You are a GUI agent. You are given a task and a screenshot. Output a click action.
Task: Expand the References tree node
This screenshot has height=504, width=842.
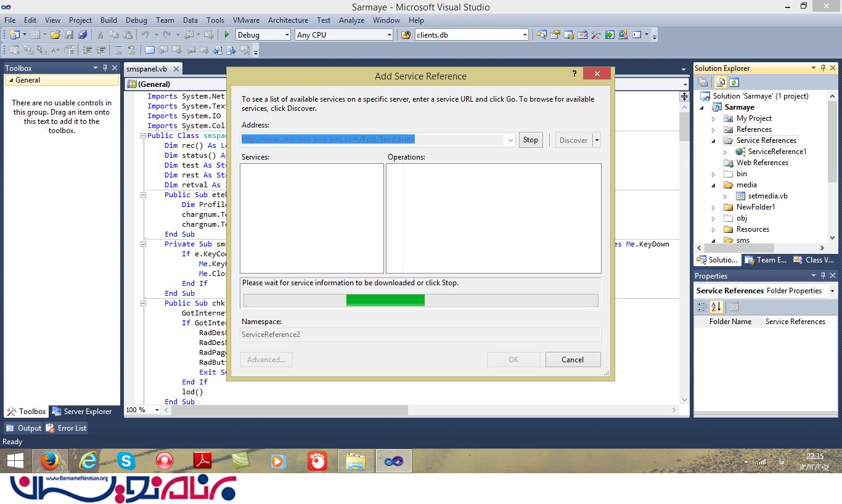tap(714, 129)
